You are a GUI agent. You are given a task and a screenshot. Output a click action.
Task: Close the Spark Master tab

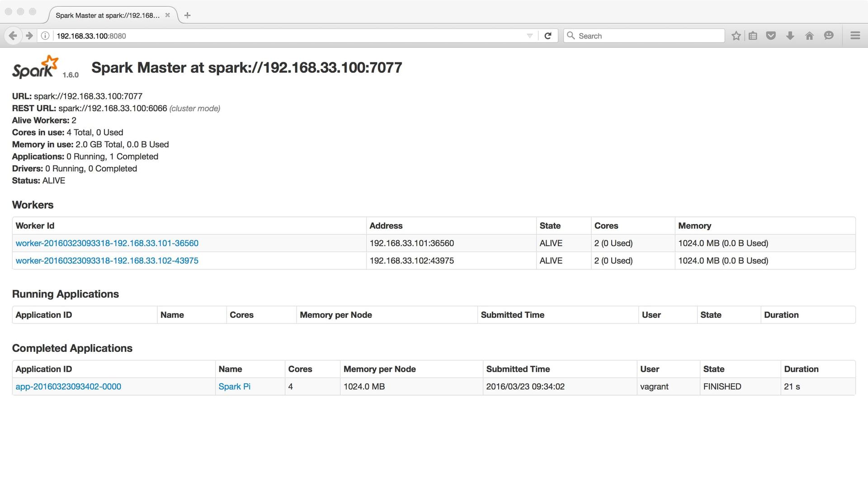[x=167, y=15]
